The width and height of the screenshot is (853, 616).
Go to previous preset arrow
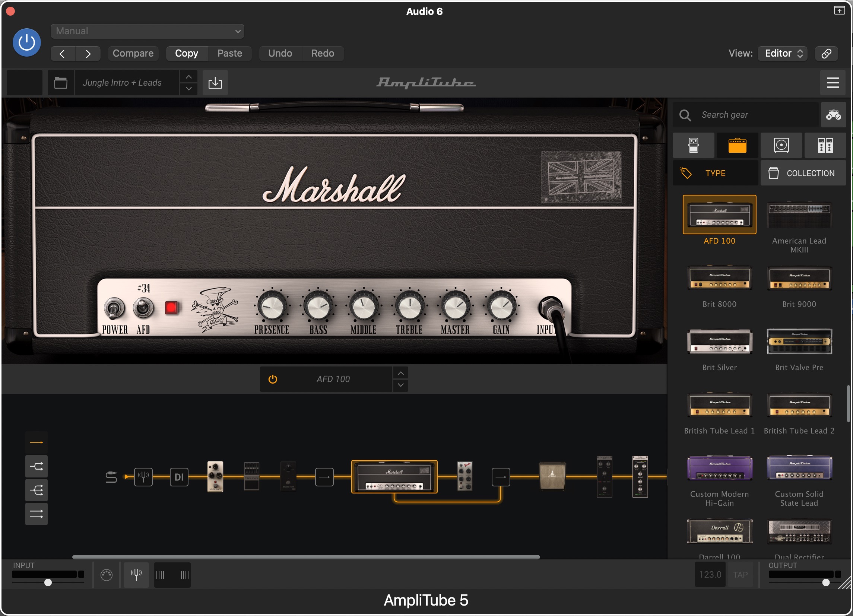point(63,54)
